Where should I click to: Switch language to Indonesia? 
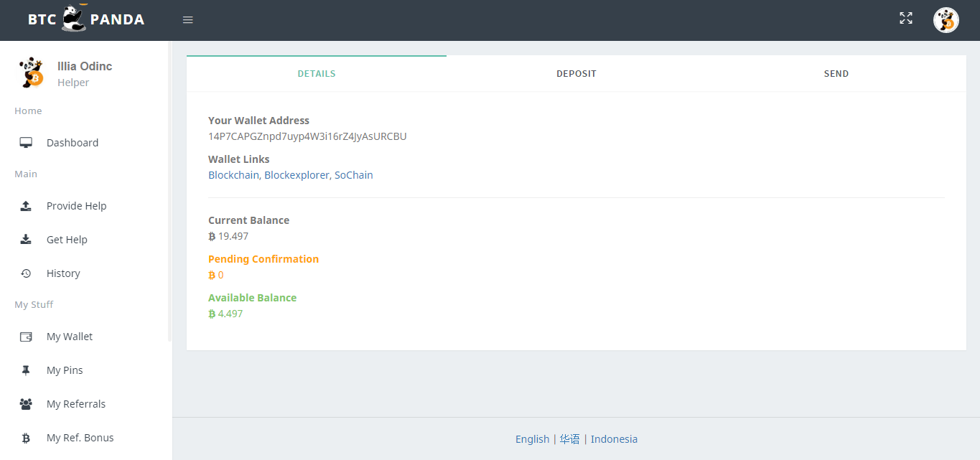coord(614,439)
